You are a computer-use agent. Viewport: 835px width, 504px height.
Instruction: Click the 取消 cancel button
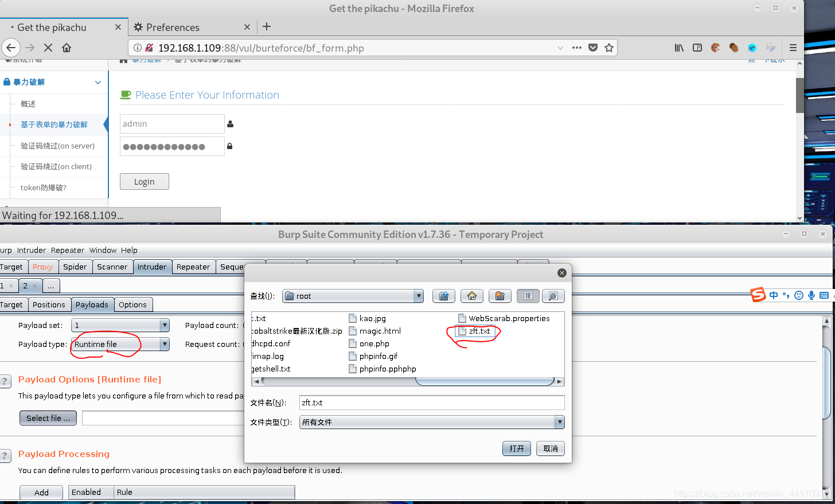(x=551, y=448)
